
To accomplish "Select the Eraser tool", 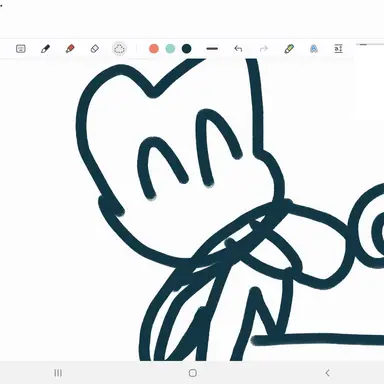I will click(95, 49).
